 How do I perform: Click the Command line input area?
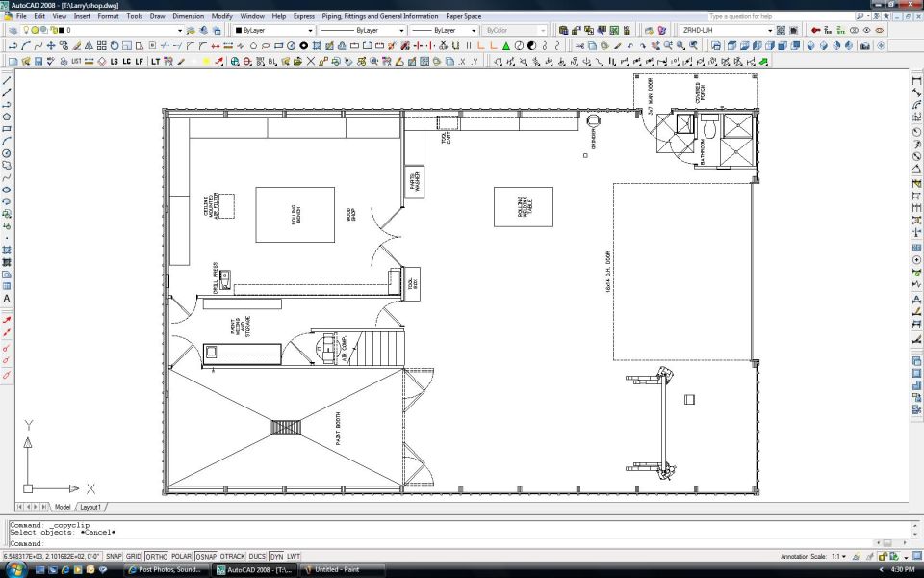coord(440,543)
